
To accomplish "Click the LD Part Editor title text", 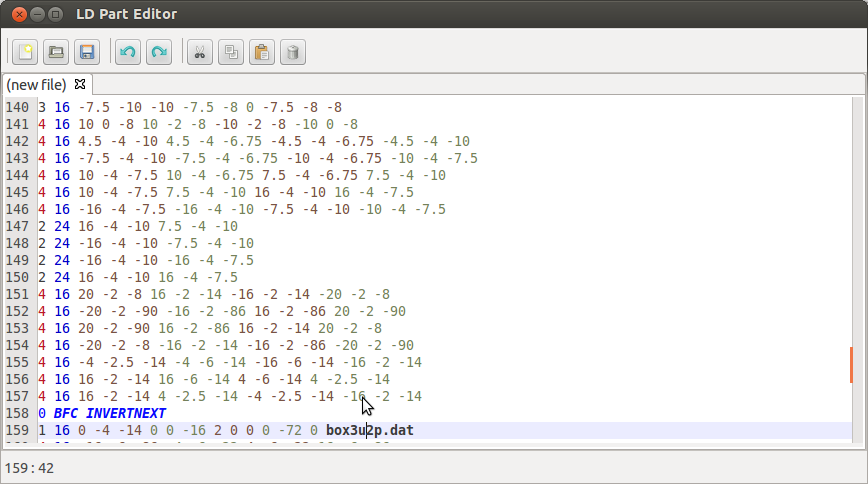I will (x=127, y=14).
